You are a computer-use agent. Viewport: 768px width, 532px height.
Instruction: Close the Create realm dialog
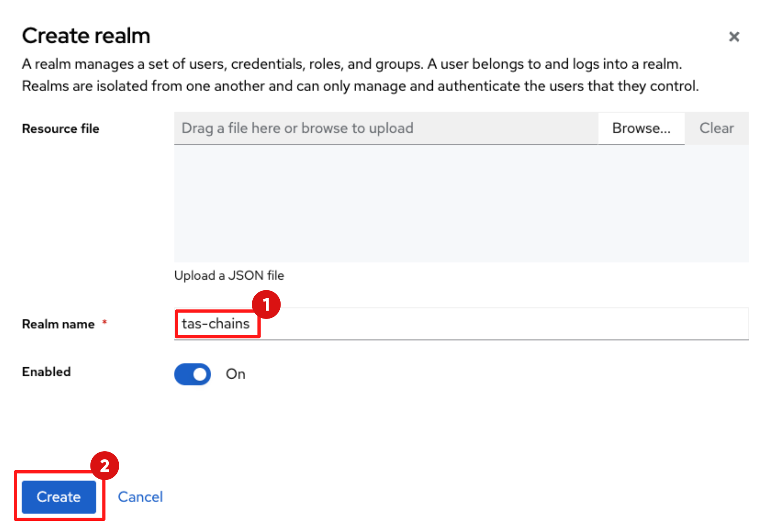pyautogui.click(x=734, y=37)
